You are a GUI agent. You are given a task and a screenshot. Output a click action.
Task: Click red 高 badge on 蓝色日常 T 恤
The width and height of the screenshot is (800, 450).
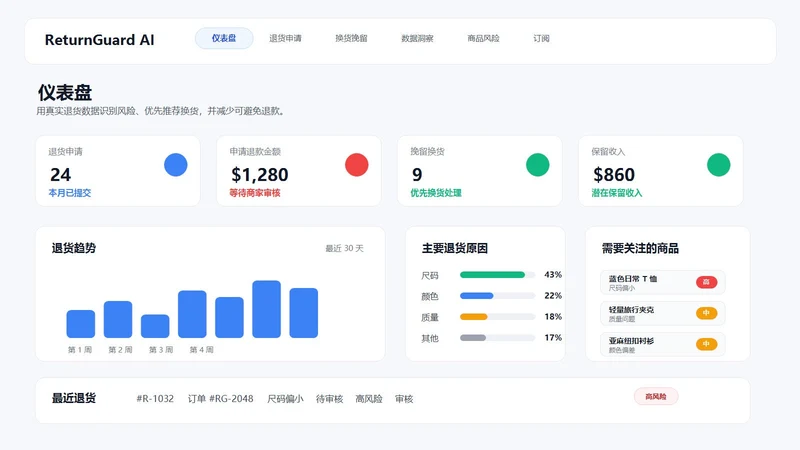(x=707, y=282)
